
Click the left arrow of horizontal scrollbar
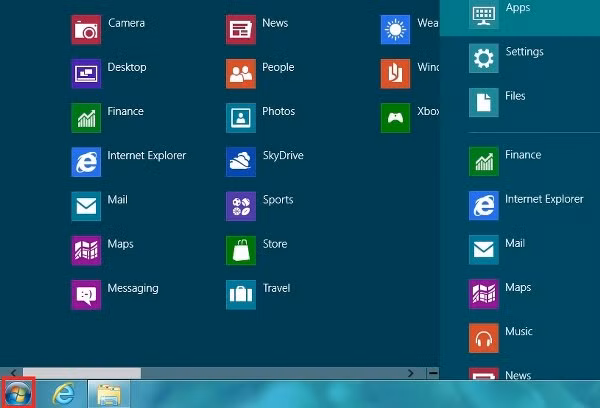(x=11, y=373)
